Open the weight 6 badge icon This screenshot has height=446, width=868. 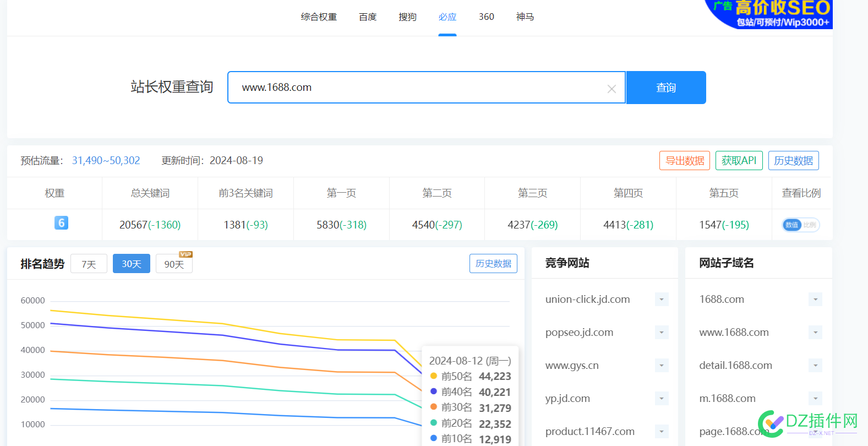click(x=61, y=223)
